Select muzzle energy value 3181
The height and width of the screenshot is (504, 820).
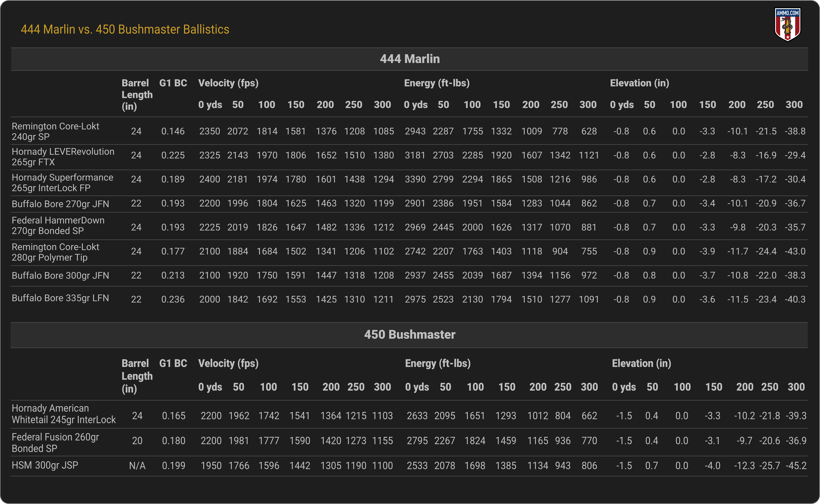pos(415,155)
